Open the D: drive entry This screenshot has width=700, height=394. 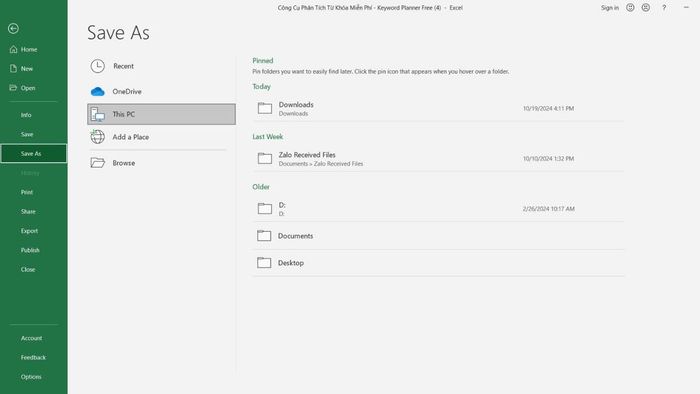(438, 208)
